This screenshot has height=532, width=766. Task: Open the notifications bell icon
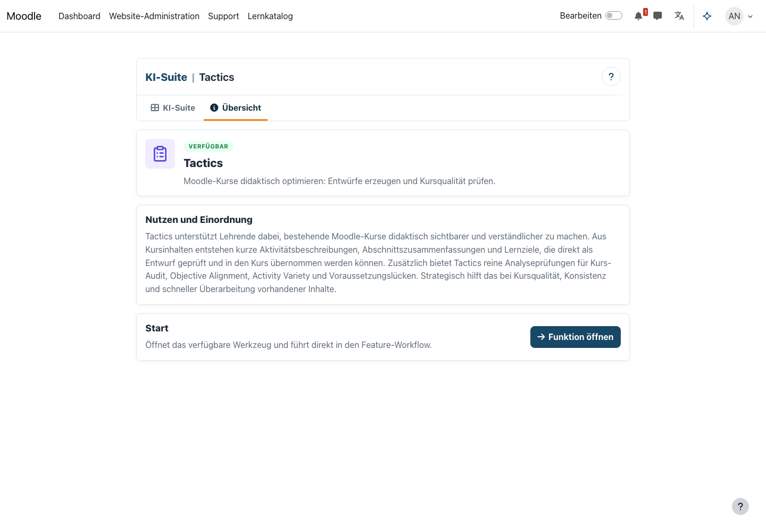coord(638,16)
